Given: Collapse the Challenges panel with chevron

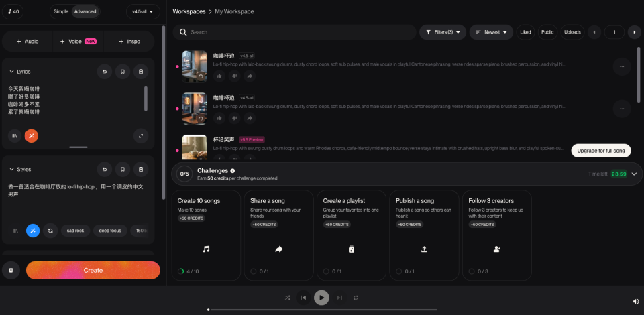Looking at the screenshot, I should point(634,174).
